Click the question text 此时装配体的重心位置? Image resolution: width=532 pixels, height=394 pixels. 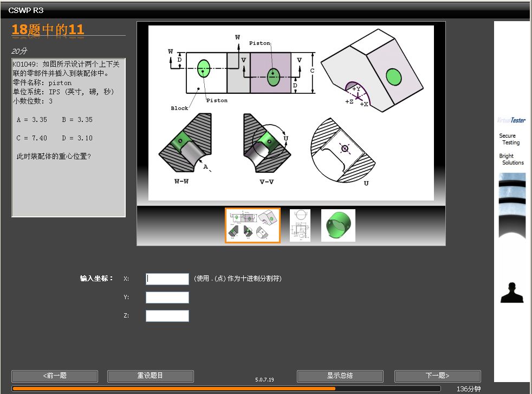tap(54, 157)
